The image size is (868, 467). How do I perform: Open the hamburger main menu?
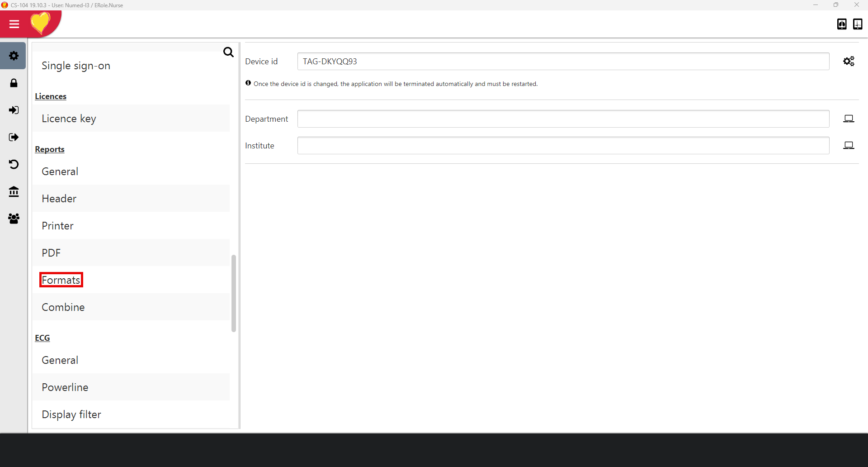point(14,24)
